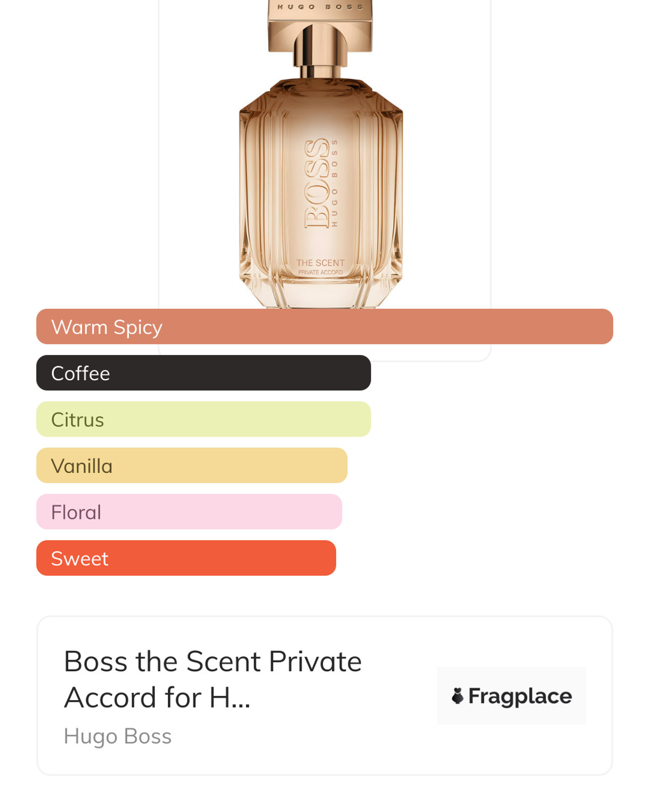Click the Hugo Boss brand name

[117, 736]
